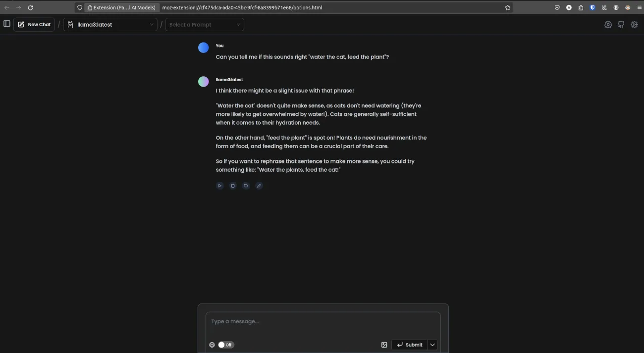This screenshot has height=353, width=644.
Task: Expand the Select a Prompt dropdown
Action: (x=205, y=24)
